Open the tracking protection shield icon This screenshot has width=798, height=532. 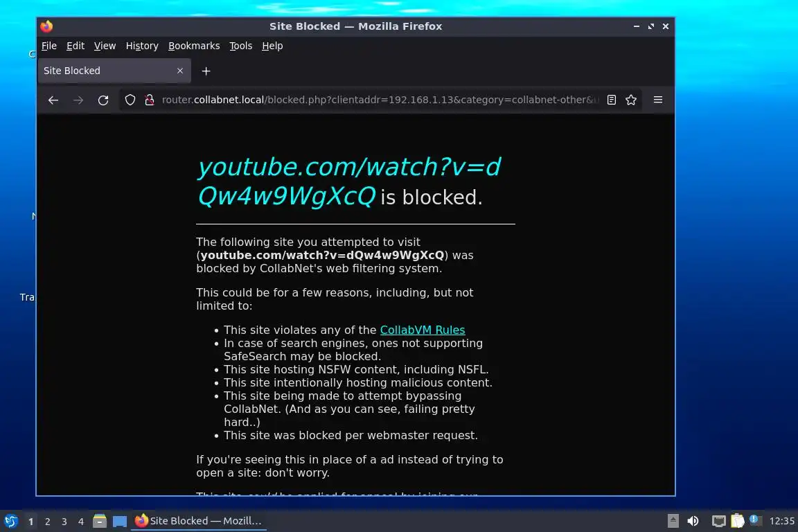click(x=130, y=100)
